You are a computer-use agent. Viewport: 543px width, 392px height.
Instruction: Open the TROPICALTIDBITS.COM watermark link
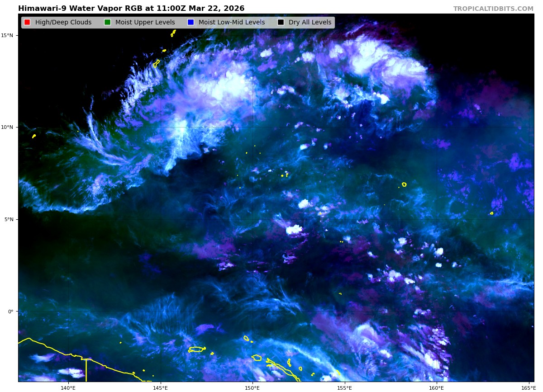coord(493,9)
